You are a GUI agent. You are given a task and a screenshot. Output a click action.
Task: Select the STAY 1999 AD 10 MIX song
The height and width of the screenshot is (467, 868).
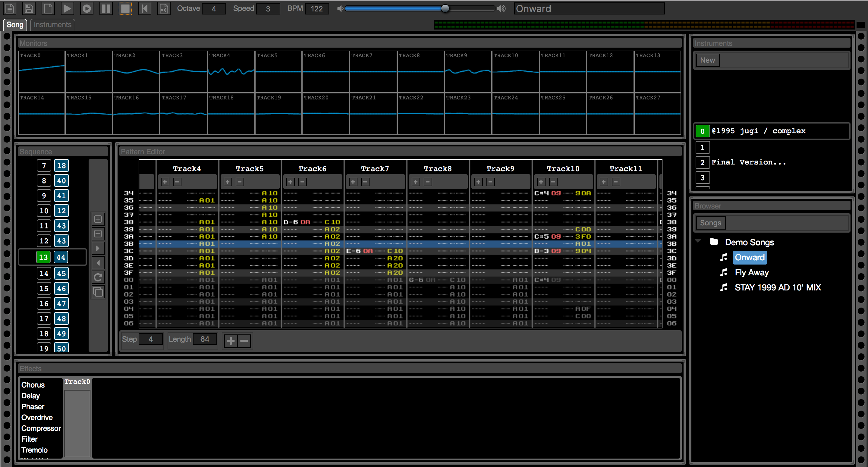pyautogui.click(x=776, y=287)
